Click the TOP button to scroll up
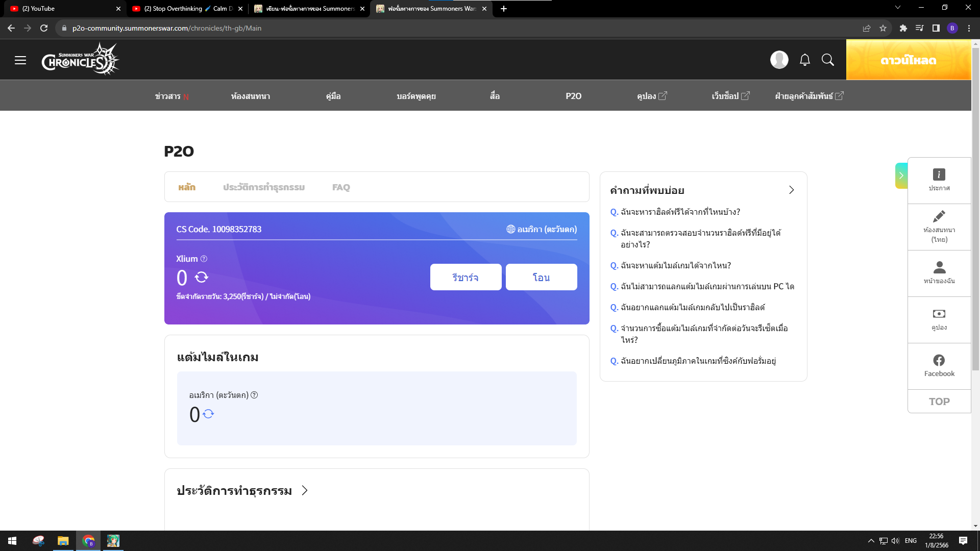Image resolution: width=980 pixels, height=551 pixels. pyautogui.click(x=939, y=402)
